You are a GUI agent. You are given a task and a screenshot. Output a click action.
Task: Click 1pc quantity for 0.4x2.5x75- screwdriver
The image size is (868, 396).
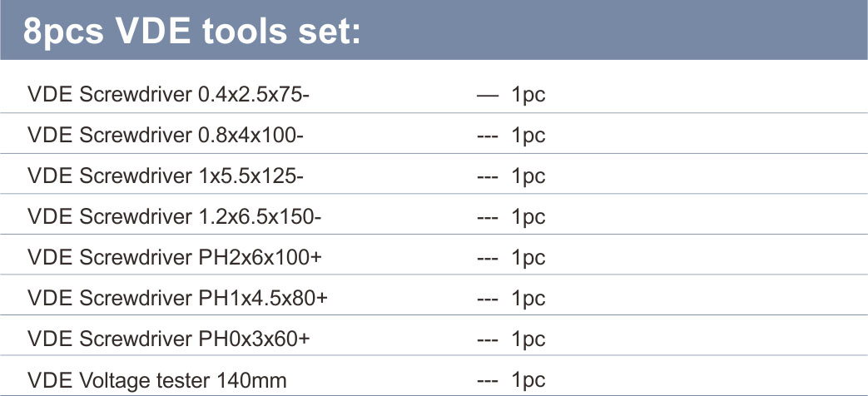tap(528, 97)
